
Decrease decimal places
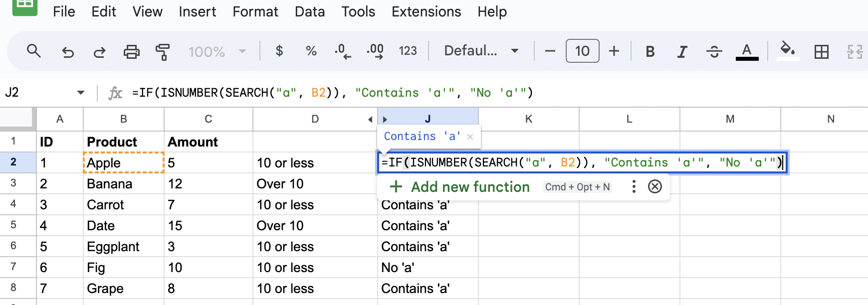343,51
